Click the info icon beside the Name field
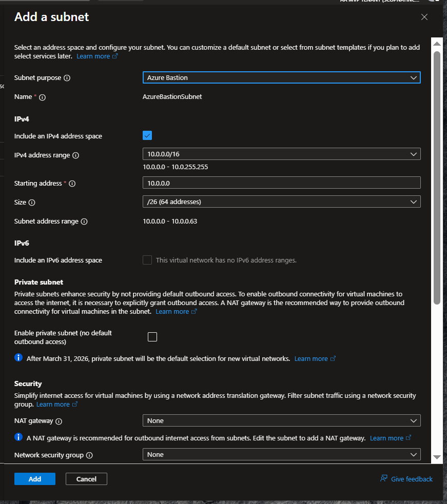The height and width of the screenshot is (504, 447). point(42,97)
